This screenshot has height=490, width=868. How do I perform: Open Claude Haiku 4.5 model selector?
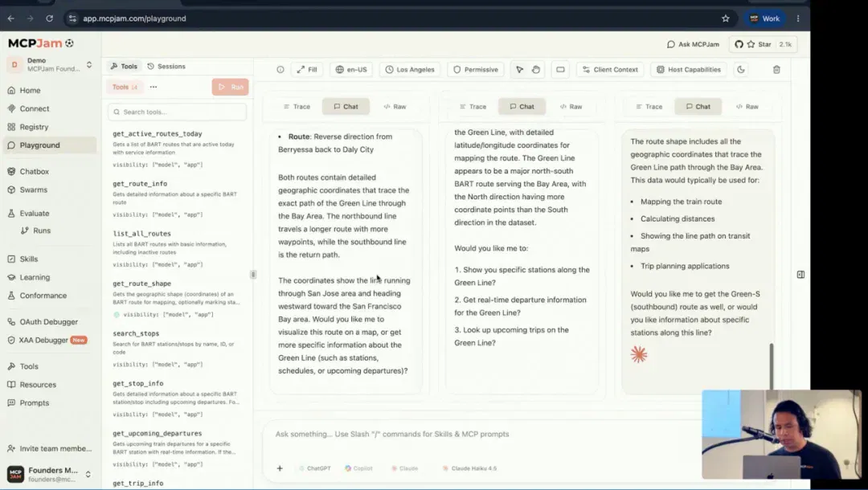tap(469, 468)
